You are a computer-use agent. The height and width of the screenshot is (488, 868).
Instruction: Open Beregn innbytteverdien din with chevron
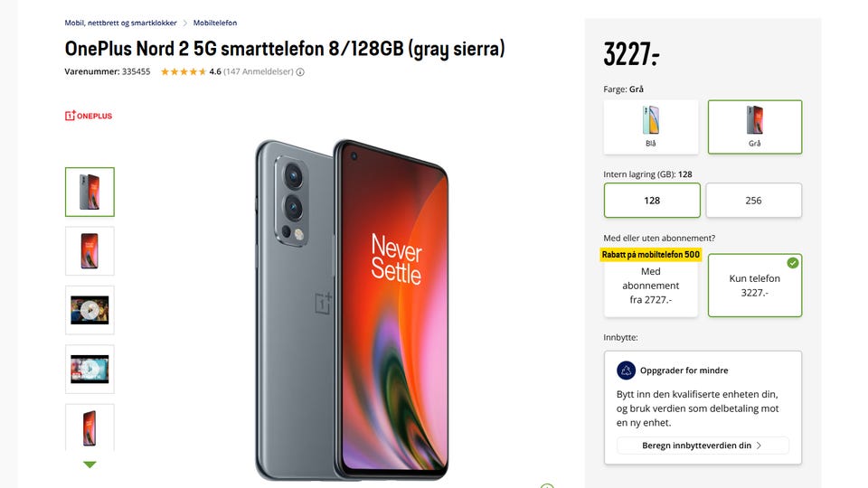(703, 446)
